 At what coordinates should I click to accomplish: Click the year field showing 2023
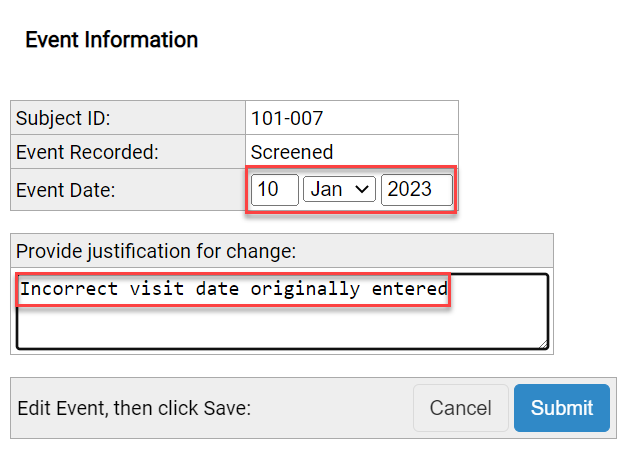(x=416, y=189)
